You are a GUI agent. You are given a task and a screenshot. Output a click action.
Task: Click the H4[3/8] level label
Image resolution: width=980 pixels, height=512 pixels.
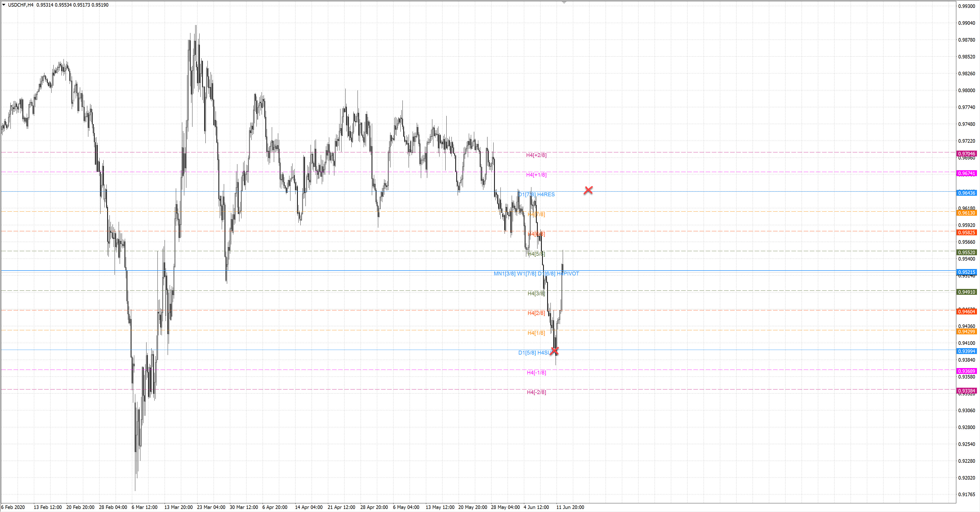click(x=536, y=294)
